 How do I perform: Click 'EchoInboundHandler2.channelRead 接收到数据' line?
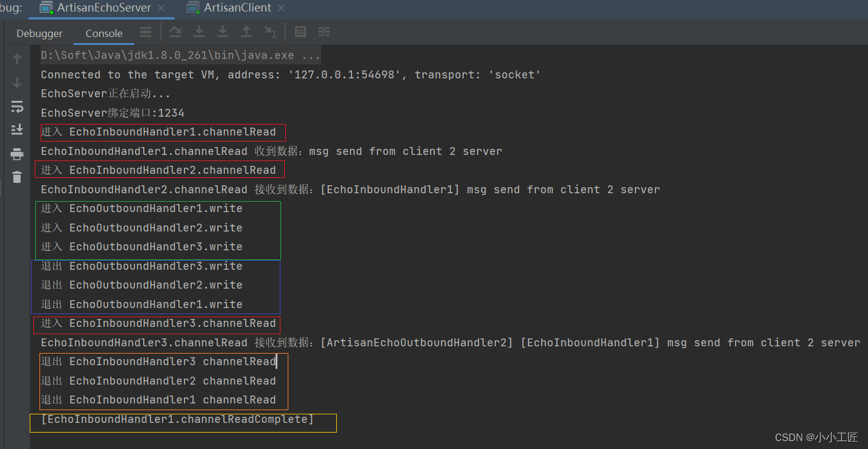tap(350, 190)
